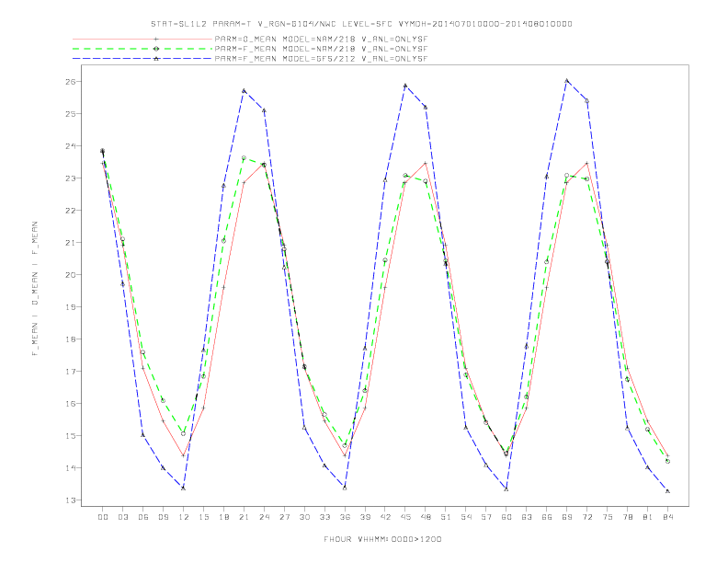Click the green NAM circle marker at hour 21
This screenshot has width=728, height=563.
[244, 158]
